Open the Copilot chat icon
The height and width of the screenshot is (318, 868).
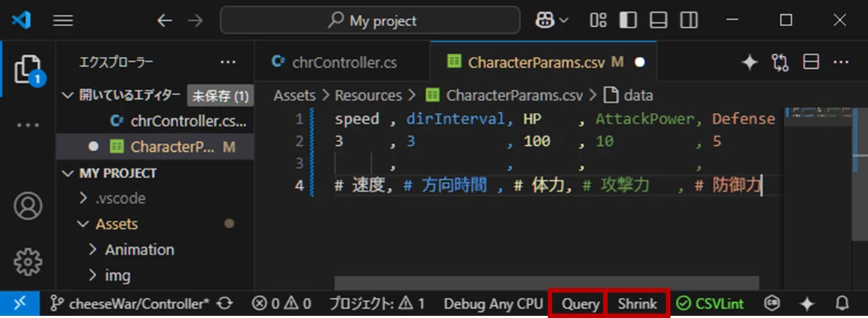coord(545,20)
